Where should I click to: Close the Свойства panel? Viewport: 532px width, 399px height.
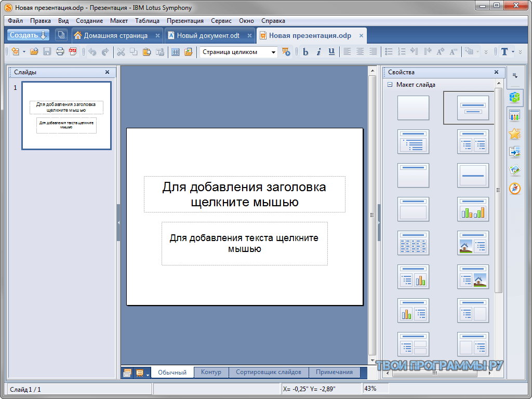pyautogui.click(x=496, y=72)
